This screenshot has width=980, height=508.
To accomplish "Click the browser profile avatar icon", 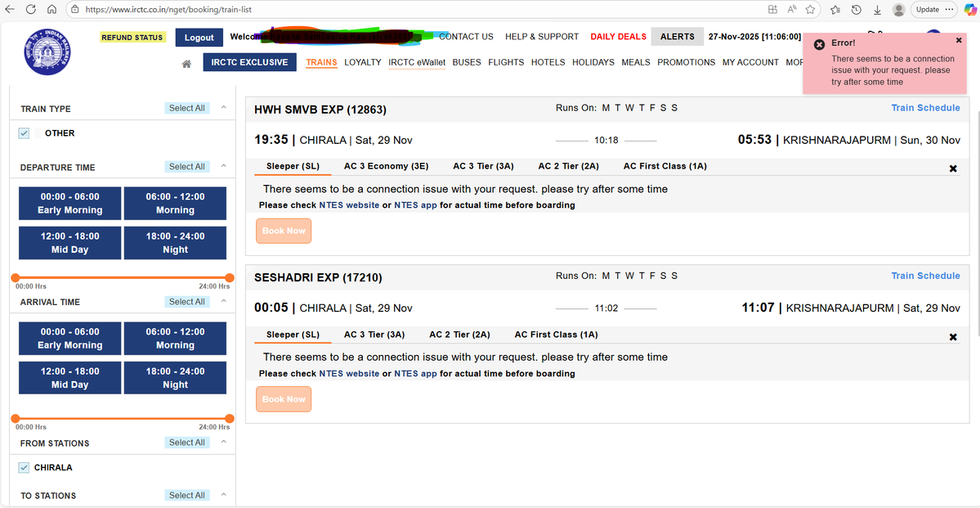I will click(x=897, y=10).
